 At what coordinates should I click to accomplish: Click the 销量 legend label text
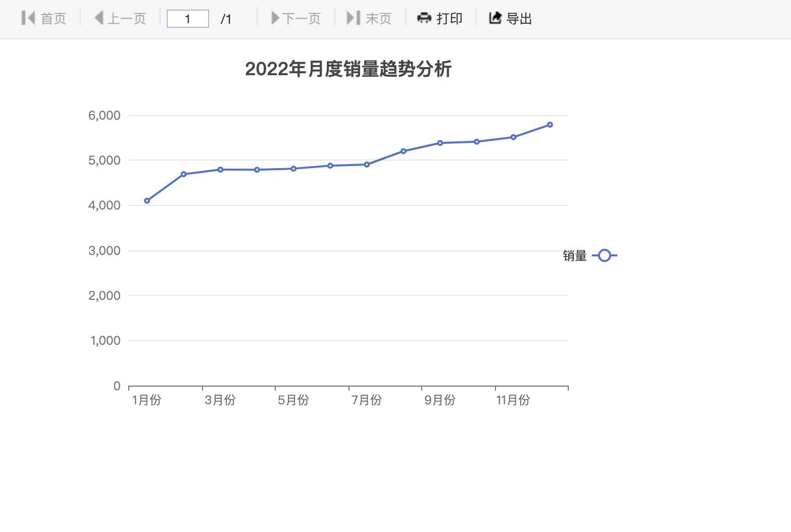click(575, 256)
